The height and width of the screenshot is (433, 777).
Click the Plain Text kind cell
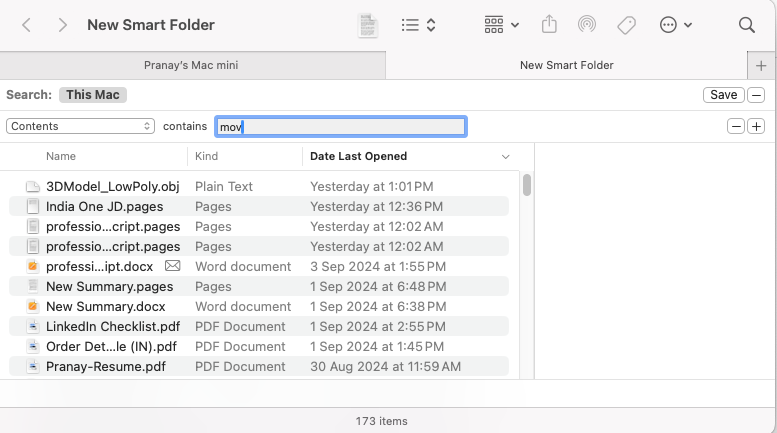(224, 187)
